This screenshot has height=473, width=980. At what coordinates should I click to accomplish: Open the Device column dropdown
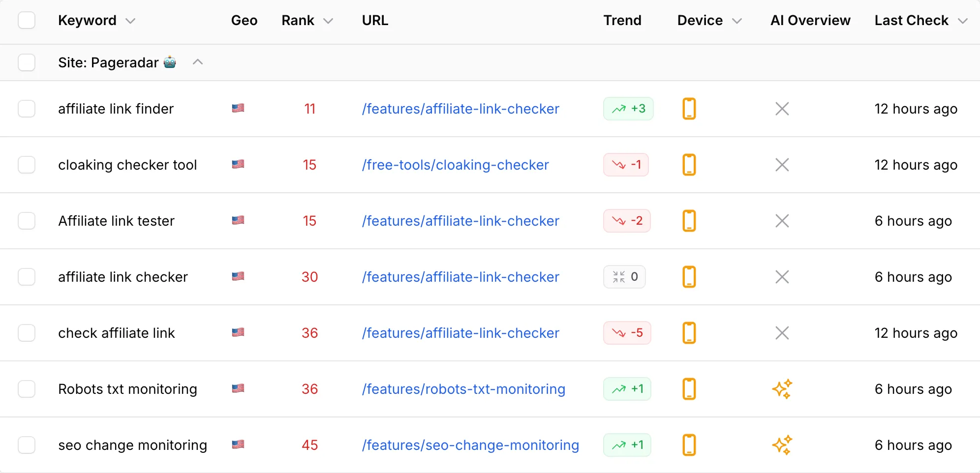point(736,21)
